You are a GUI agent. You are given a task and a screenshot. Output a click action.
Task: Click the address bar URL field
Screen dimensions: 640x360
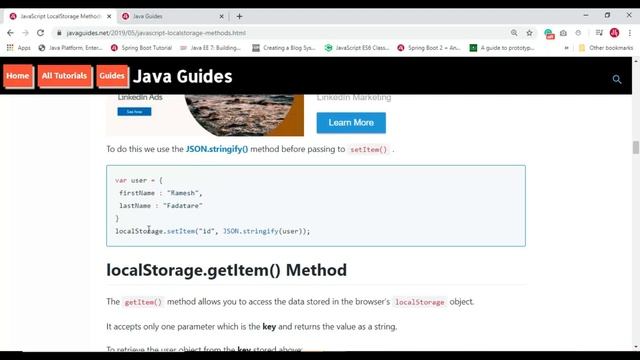point(282,33)
